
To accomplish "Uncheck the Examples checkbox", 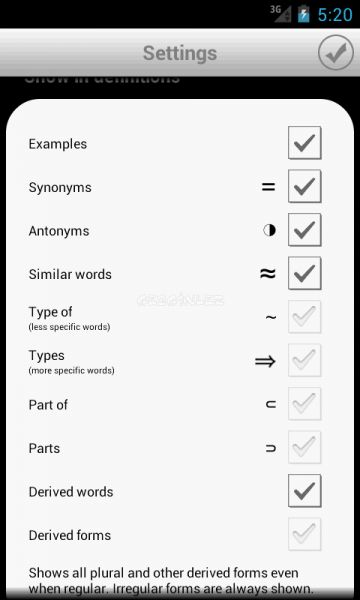I will tap(305, 143).
